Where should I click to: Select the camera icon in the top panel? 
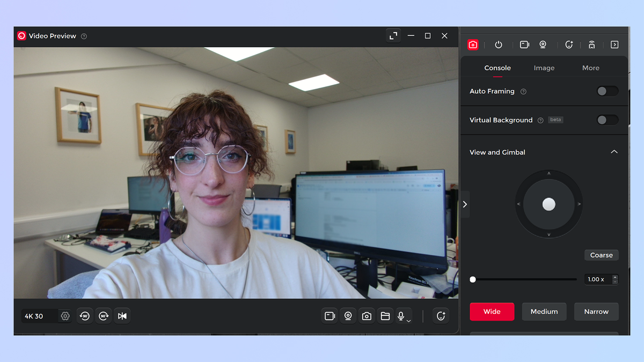pyautogui.click(x=473, y=45)
